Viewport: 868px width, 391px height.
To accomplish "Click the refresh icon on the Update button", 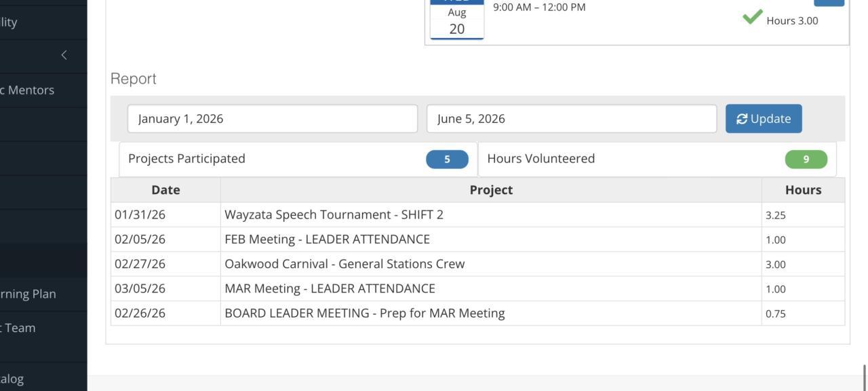I will pos(742,119).
